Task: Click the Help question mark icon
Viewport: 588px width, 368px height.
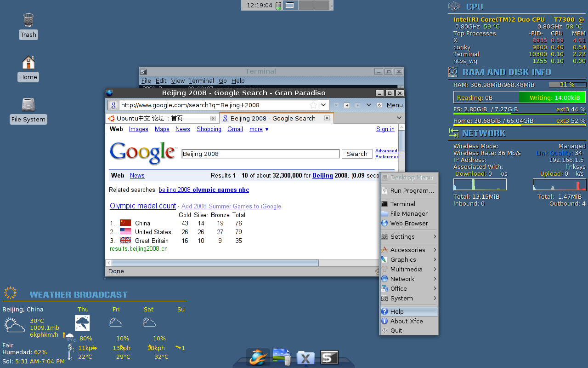Action: pos(385,311)
